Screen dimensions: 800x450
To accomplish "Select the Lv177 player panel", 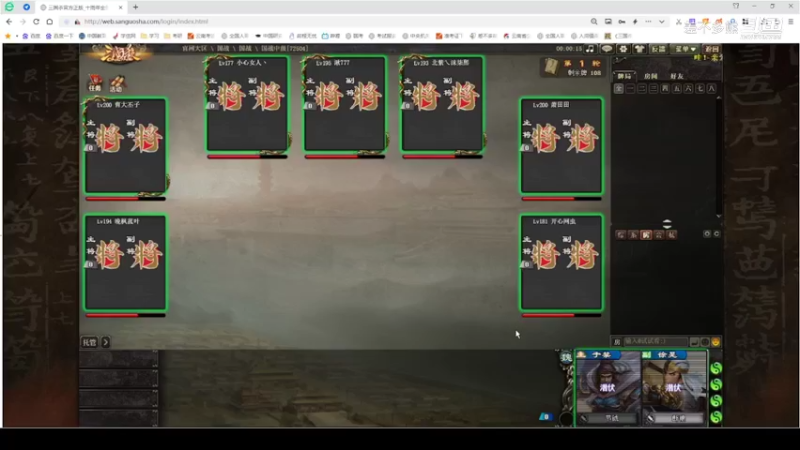I will (x=247, y=104).
